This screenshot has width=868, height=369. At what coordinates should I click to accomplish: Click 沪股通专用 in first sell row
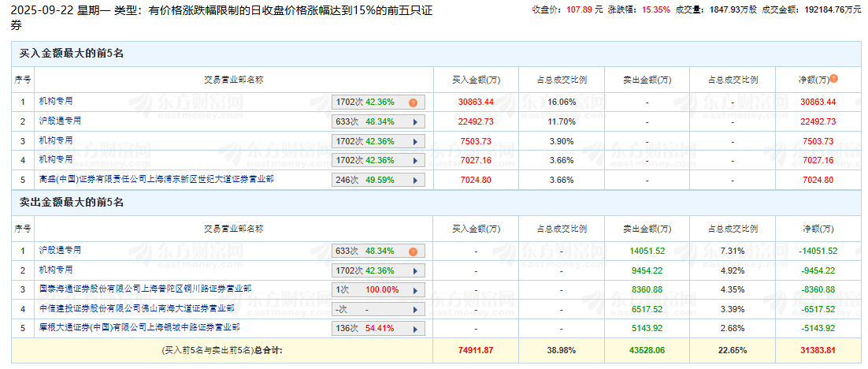coord(60,250)
